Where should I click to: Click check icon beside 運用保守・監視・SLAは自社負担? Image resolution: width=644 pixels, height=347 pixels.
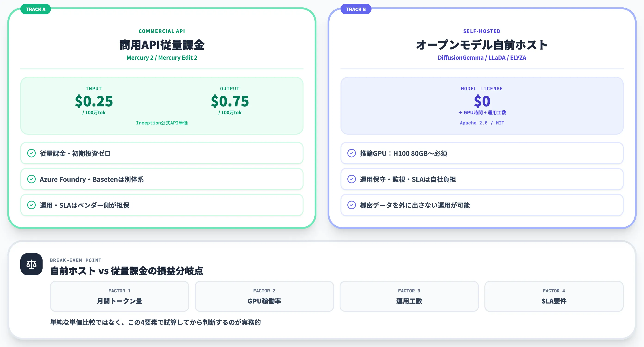click(x=352, y=179)
